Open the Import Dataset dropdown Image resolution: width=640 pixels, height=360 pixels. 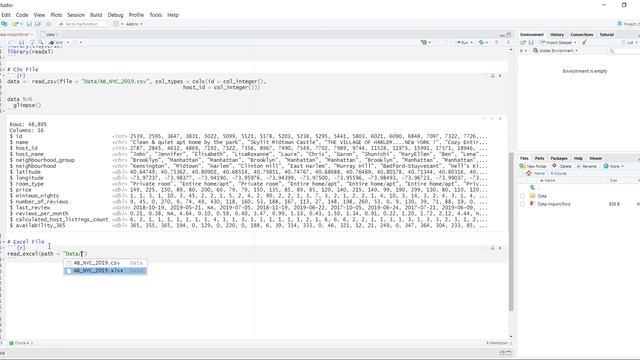click(x=558, y=42)
